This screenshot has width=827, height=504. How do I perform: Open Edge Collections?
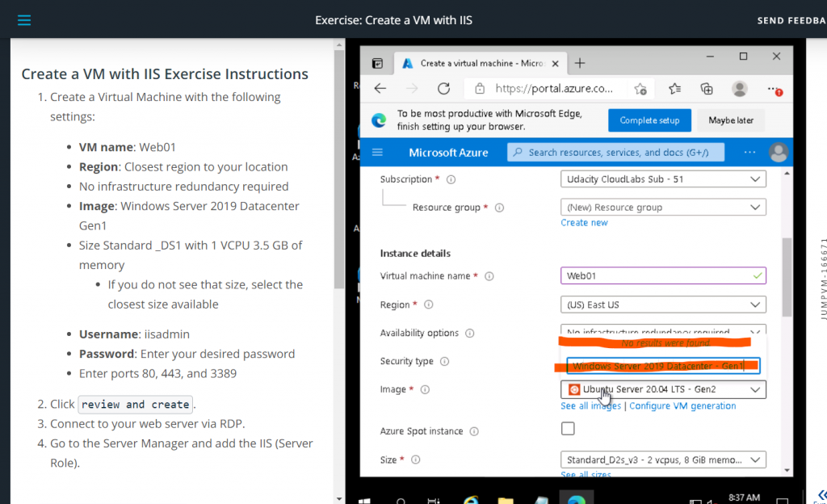707,89
